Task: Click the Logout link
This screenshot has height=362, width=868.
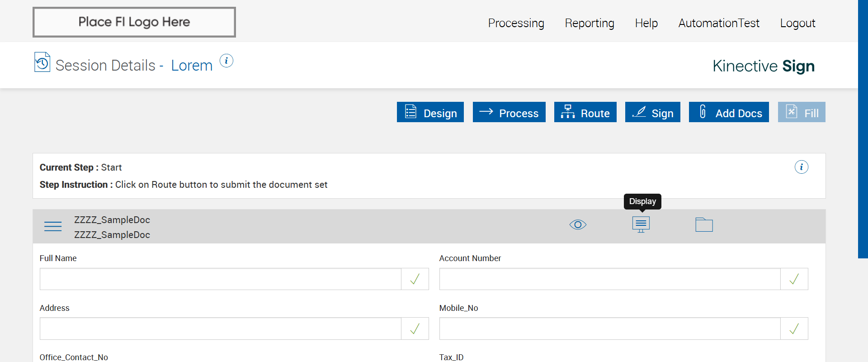Action: [x=797, y=23]
